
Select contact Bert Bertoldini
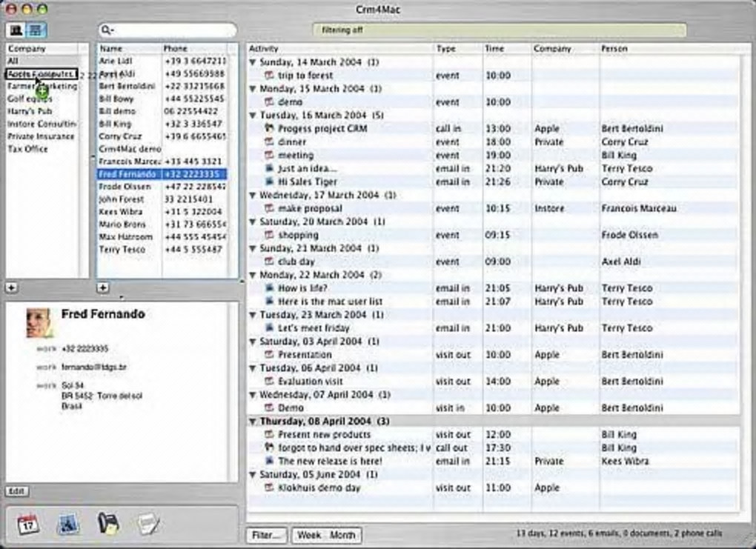click(162, 86)
